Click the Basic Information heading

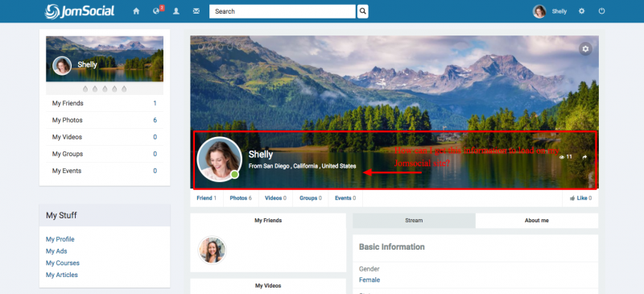(x=392, y=247)
